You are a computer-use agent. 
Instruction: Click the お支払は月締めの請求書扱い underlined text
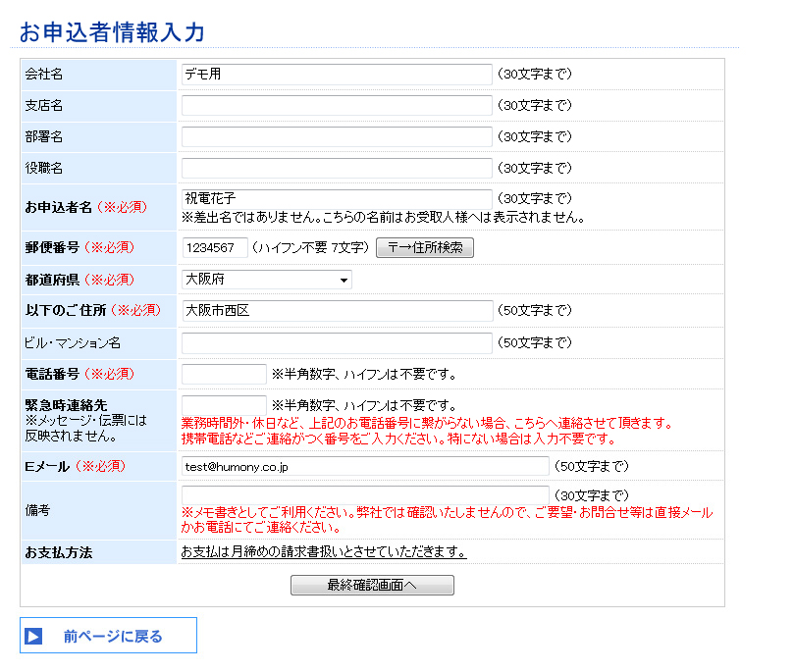324,551
